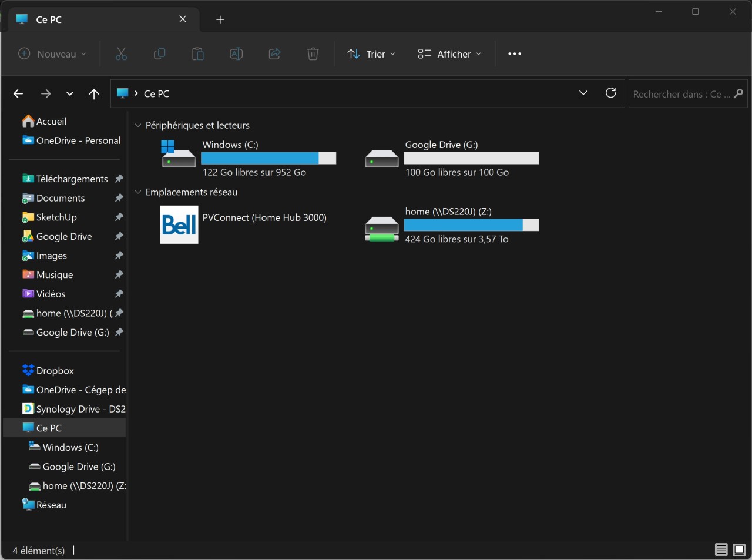
Task: Go back with the left arrow
Action: (x=18, y=93)
